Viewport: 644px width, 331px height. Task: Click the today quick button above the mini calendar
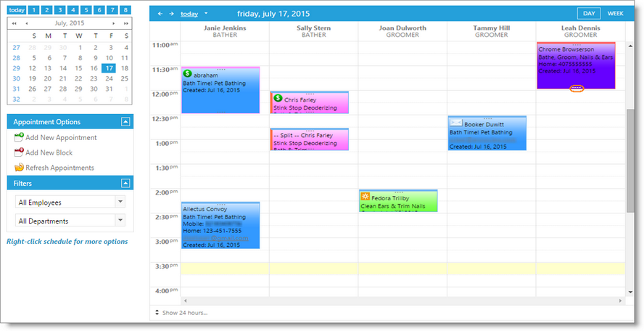[17, 10]
